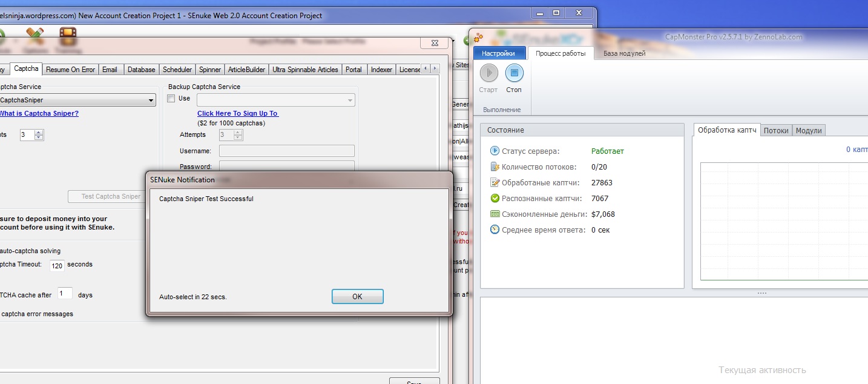The image size is (868, 384).
Task: Click the green check icon for Распознанные каптчи
Action: tap(495, 198)
